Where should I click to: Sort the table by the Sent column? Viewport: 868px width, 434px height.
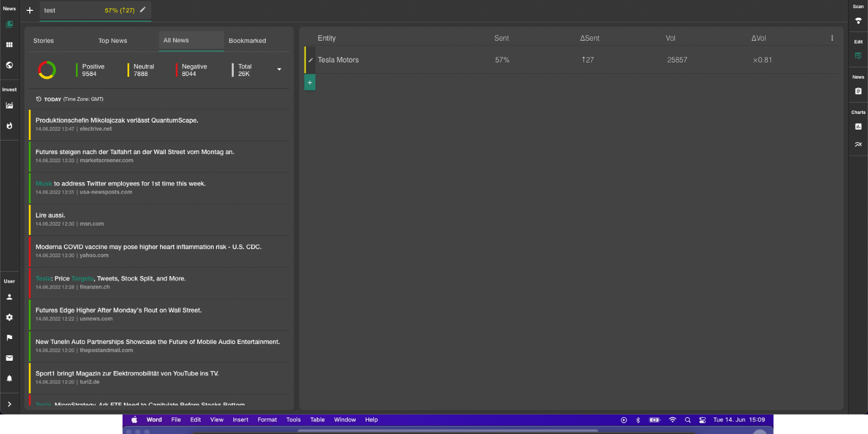(501, 38)
